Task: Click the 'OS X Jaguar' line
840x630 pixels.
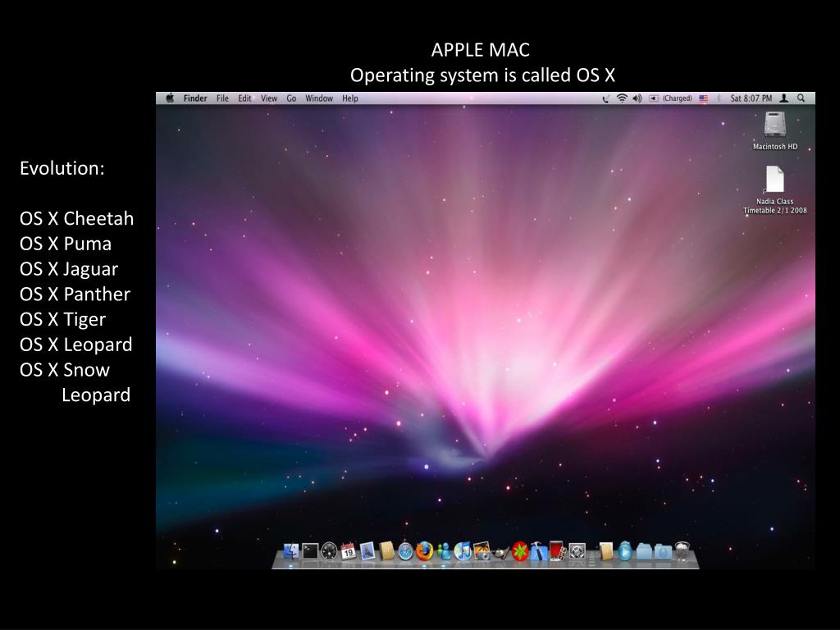Action: point(69,269)
